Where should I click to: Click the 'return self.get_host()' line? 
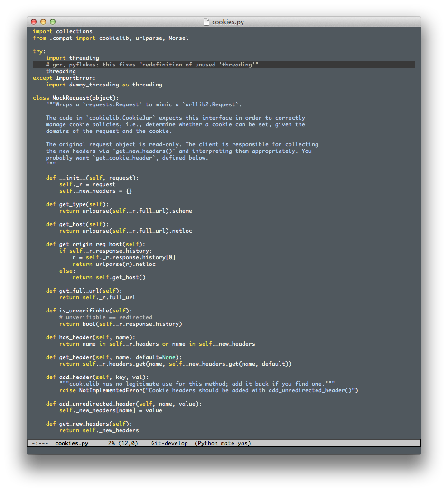(109, 277)
